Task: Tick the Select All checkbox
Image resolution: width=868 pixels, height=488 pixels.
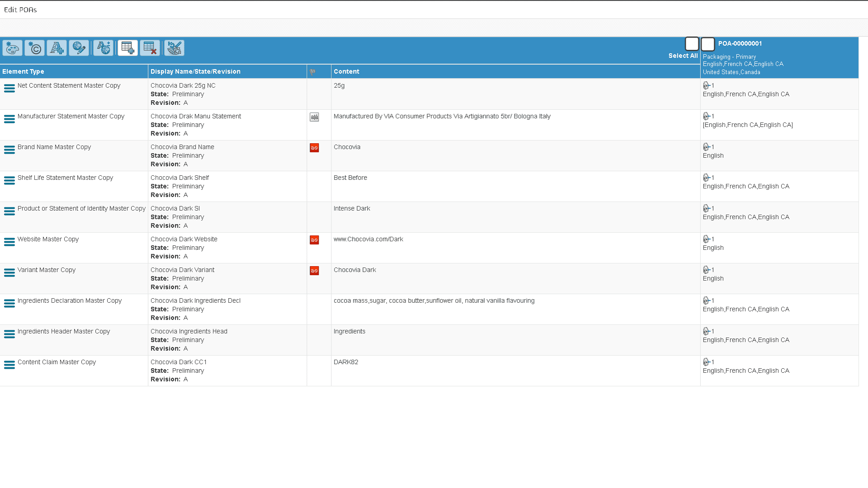Action: coord(692,44)
